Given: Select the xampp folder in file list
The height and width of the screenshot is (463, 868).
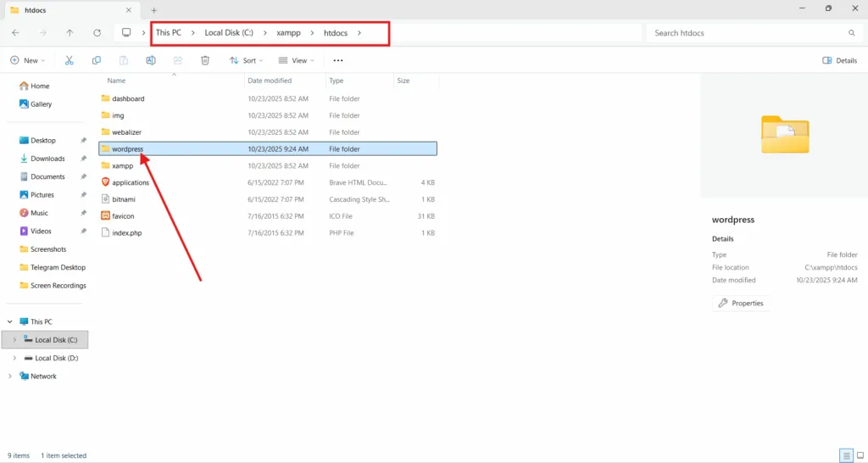Looking at the screenshot, I should (x=268, y=165).
